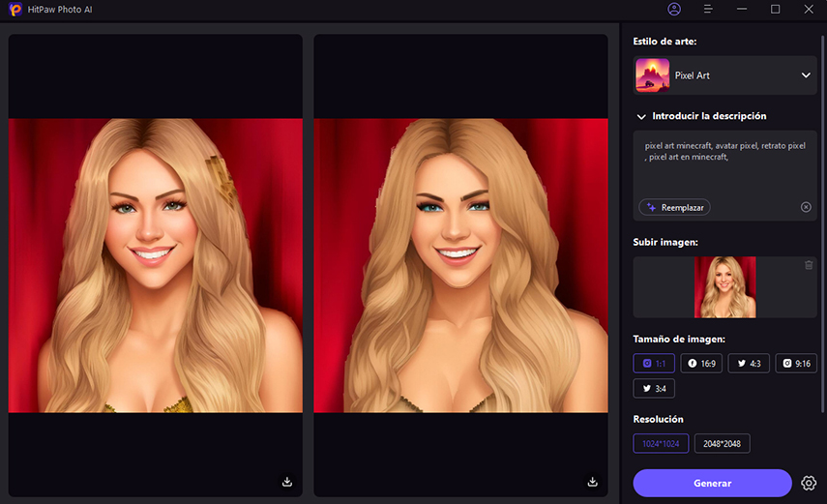The image size is (827, 504).
Task: Collapse the Introducir la descripción section
Action: (x=640, y=116)
